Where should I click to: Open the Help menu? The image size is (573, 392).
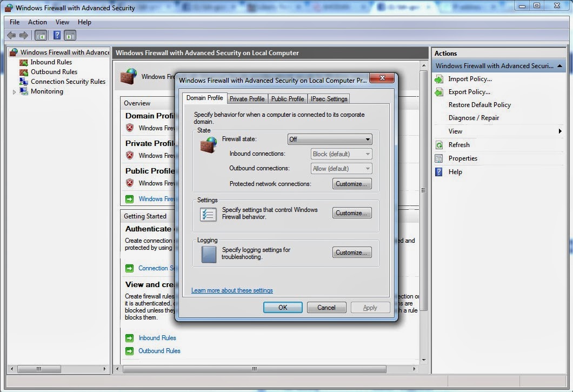point(84,22)
